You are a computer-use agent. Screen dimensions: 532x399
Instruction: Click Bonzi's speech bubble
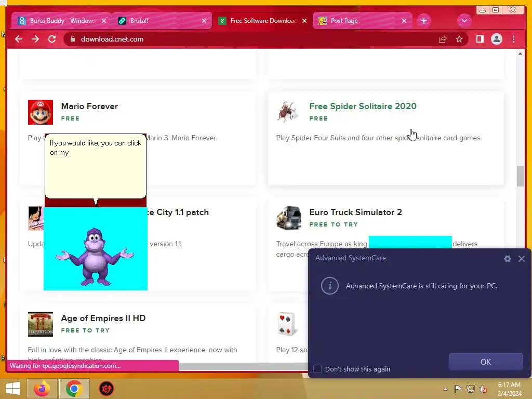click(x=96, y=166)
